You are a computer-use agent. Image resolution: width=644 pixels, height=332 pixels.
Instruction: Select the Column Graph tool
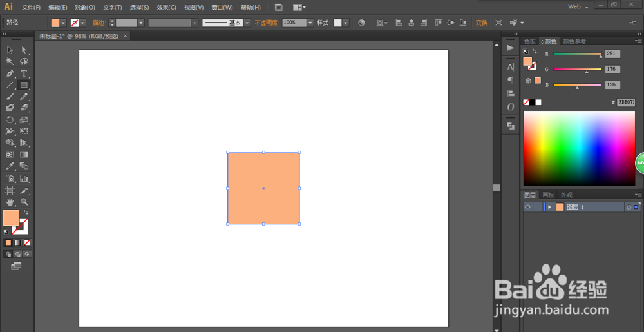(24, 179)
